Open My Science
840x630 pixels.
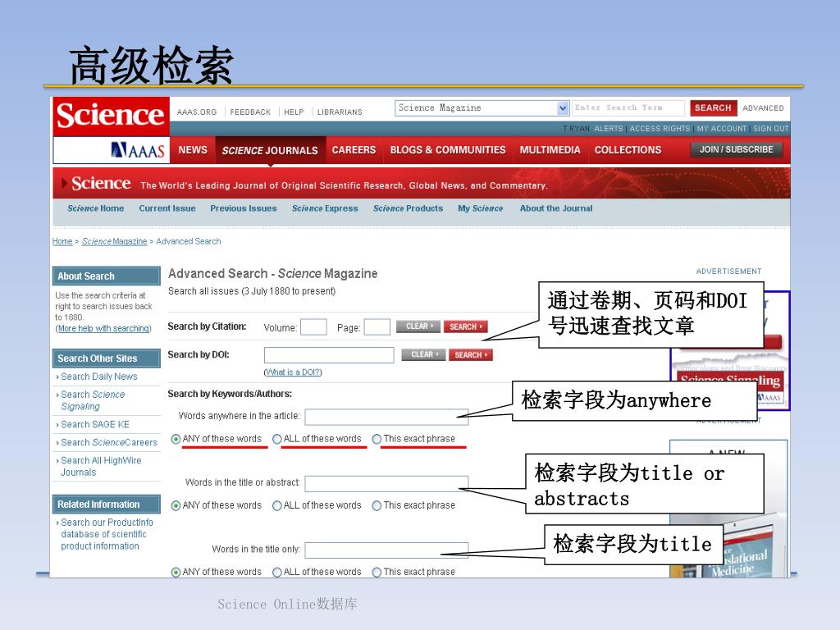coord(480,208)
